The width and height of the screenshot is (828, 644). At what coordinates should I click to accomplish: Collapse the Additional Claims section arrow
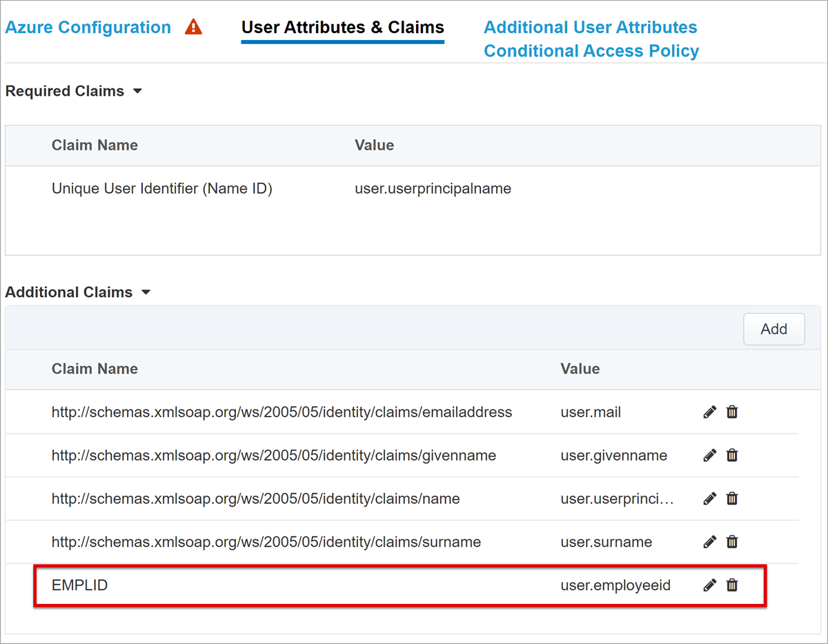[x=146, y=292]
